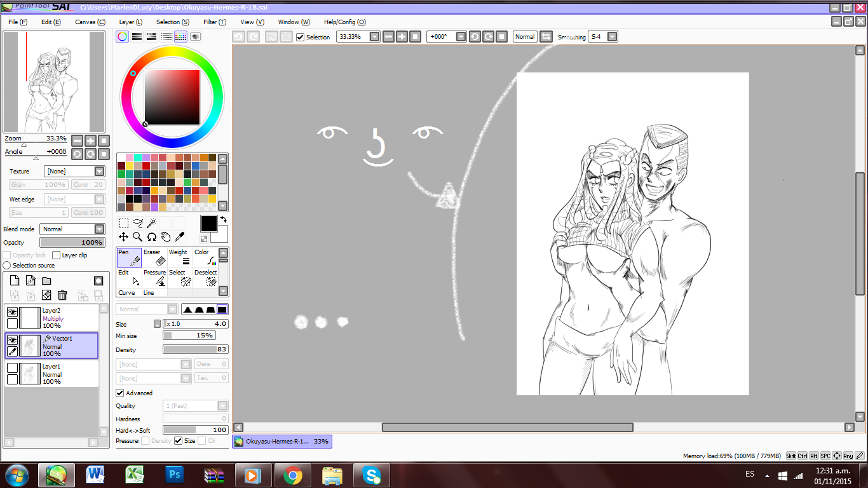The image size is (868, 488).
Task: Expand the Texture dropdown
Action: point(74,172)
